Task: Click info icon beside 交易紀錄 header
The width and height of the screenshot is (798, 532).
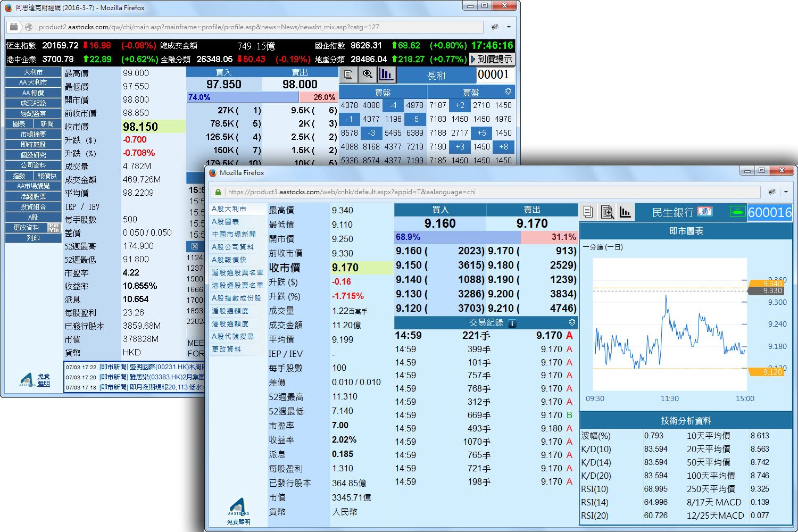Action: [x=512, y=323]
